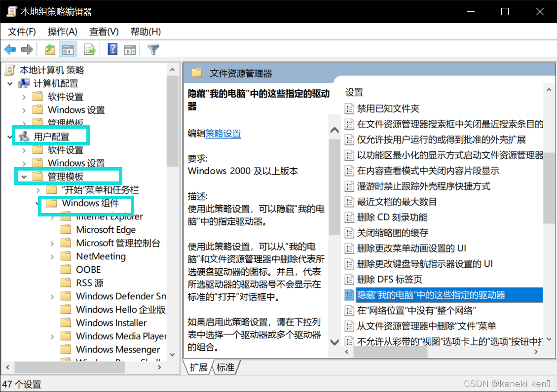Click the Windows Messenger folder icon
The height and width of the screenshot is (392, 557).
(66, 349)
